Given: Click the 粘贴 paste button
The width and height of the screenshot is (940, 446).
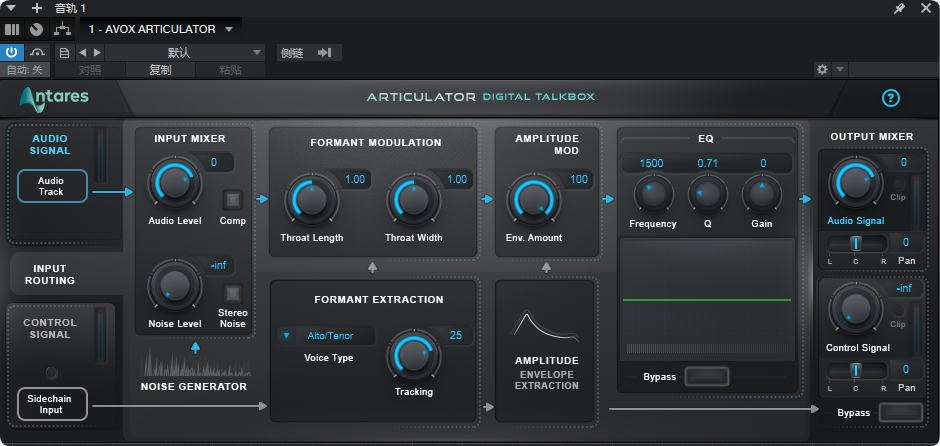Looking at the screenshot, I should [x=230, y=70].
